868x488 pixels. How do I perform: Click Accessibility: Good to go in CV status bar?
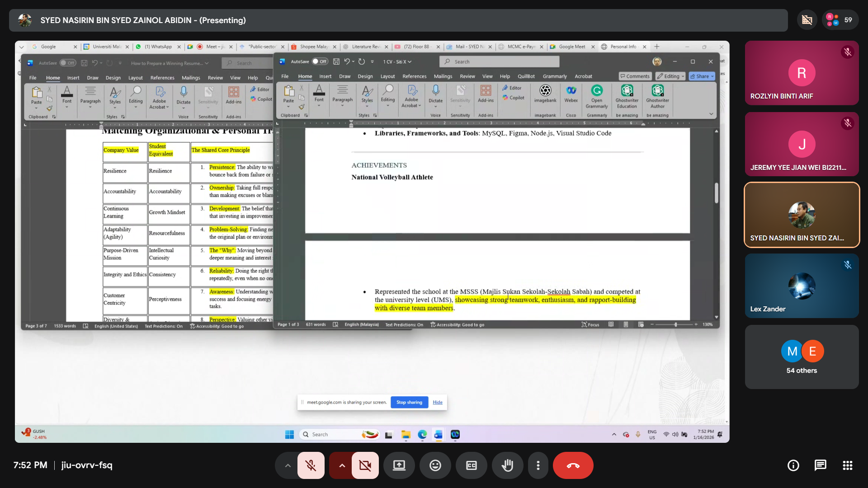pyautogui.click(x=458, y=324)
